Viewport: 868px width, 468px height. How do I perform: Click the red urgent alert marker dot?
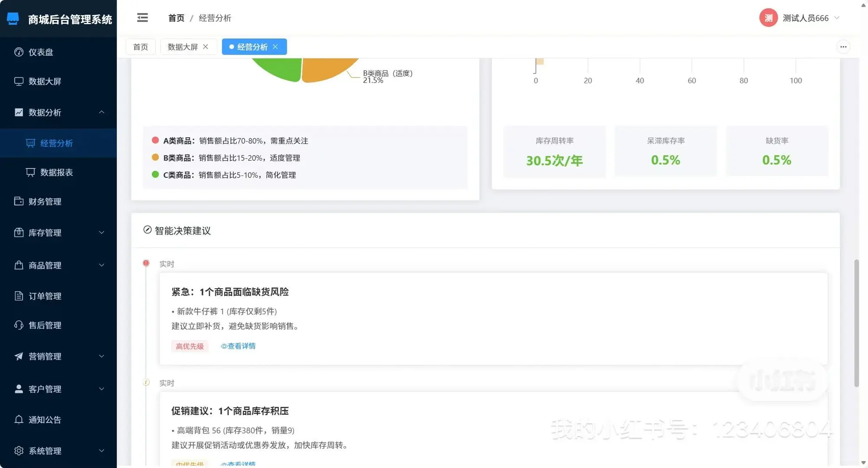tap(146, 263)
